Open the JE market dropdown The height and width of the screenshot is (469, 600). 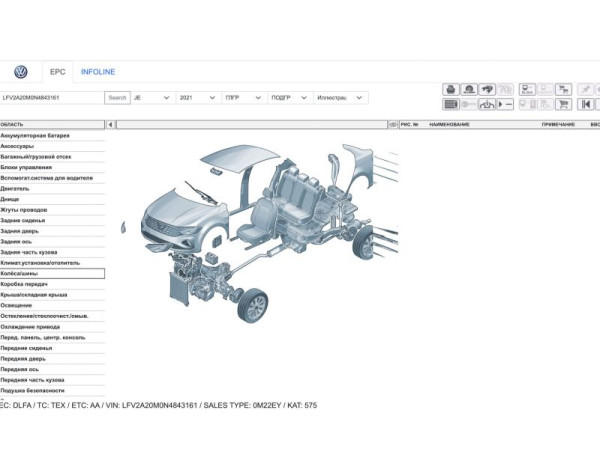[149, 98]
